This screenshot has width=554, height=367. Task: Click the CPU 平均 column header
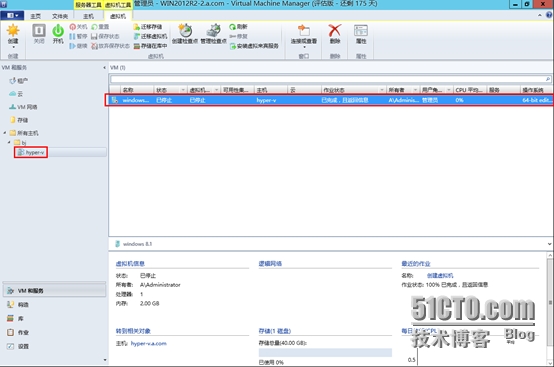[470, 90]
